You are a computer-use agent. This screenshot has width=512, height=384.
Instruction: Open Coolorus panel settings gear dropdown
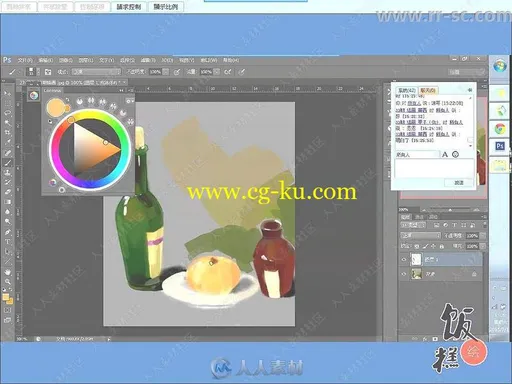coord(129,101)
